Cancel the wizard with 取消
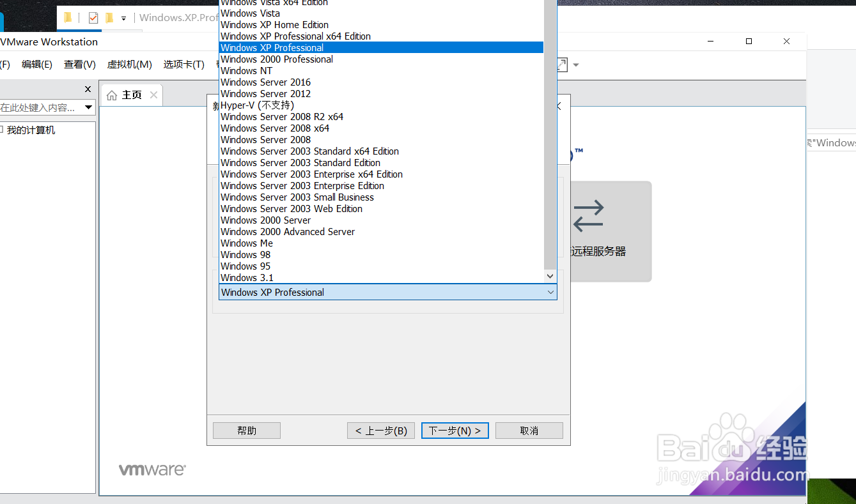 (x=529, y=431)
